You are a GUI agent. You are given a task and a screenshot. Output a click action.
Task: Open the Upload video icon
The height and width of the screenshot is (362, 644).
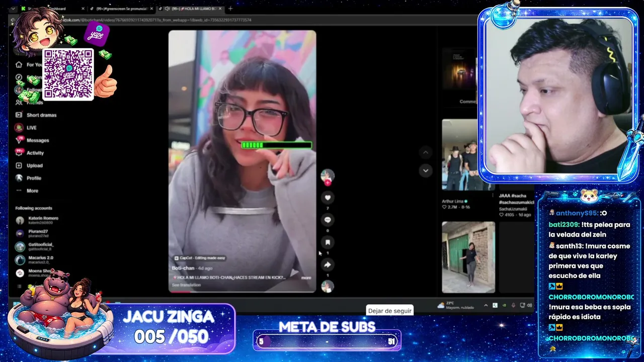coord(19,165)
